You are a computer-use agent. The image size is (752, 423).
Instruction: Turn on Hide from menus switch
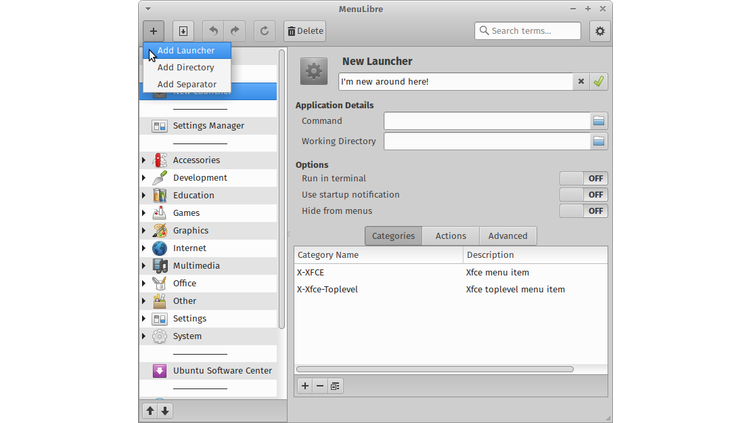click(583, 211)
